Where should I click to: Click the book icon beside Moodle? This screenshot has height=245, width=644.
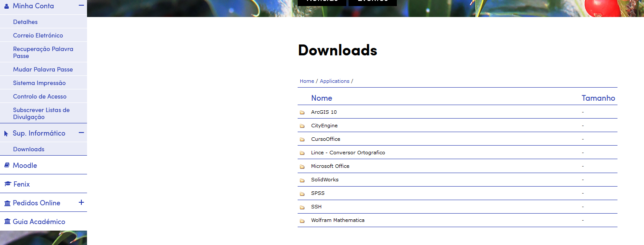coord(7,166)
